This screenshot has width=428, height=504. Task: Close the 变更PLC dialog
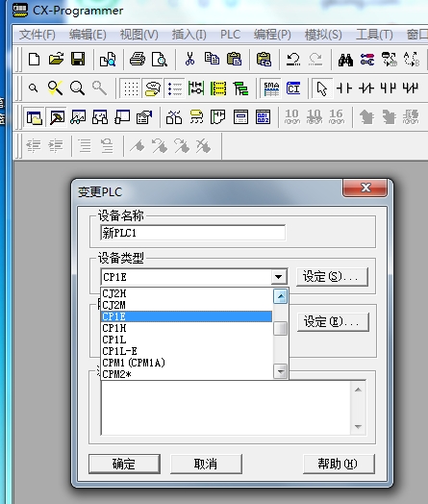point(365,188)
